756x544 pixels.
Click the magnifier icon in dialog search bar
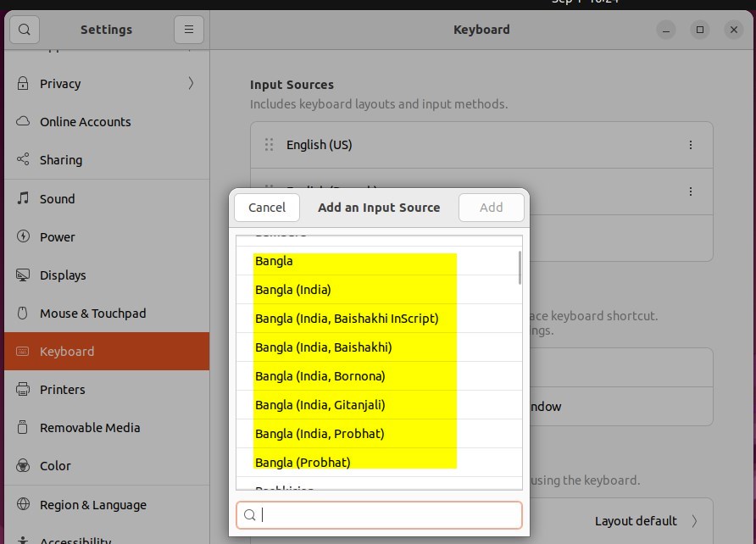(x=250, y=514)
